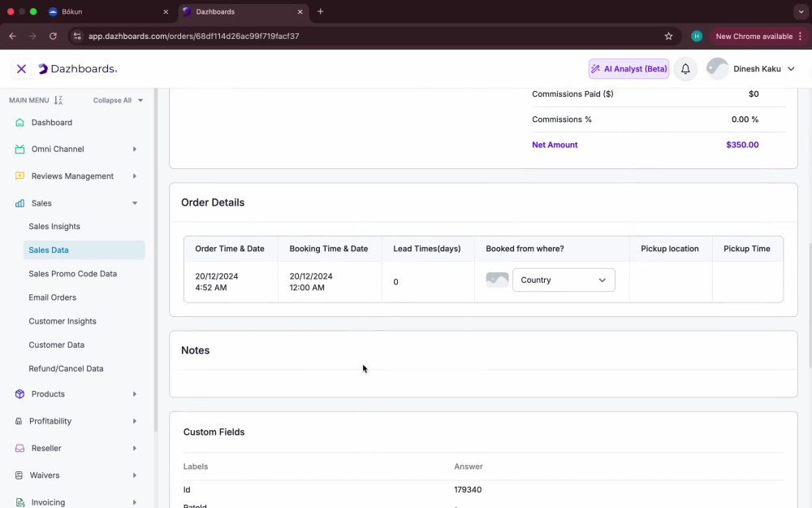Open the Country dropdown

(564, 280)
